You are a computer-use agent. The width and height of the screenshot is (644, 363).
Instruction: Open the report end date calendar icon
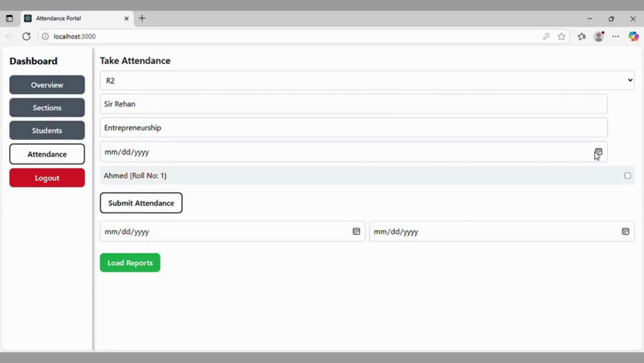625,231
